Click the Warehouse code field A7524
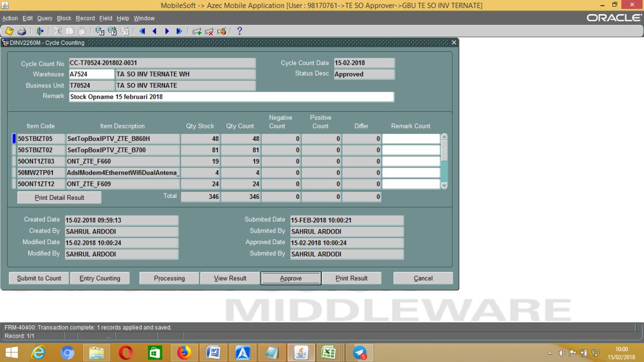The height and width of the screenshot is (362, 644). coord(92,75)
